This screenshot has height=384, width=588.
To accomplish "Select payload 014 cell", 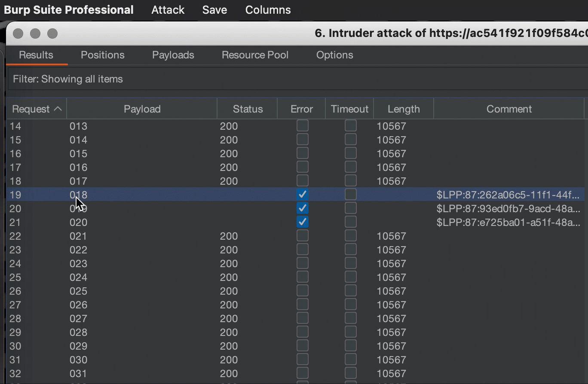I will (78, 140).
